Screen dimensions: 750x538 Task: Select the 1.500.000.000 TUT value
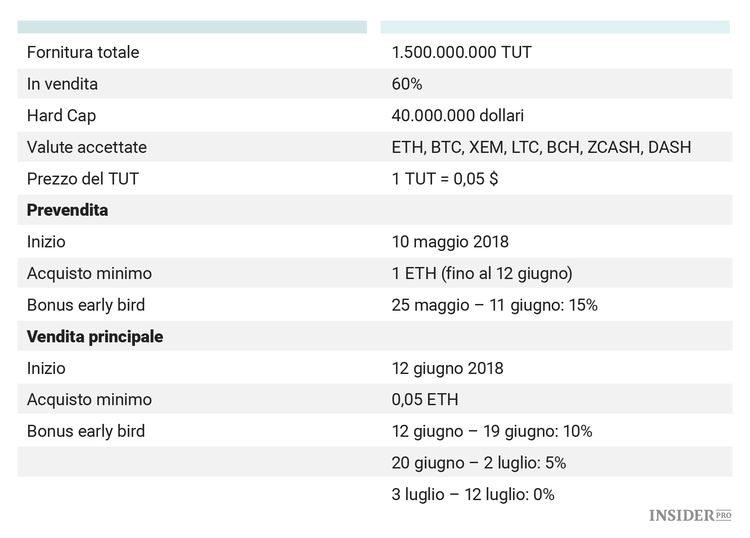[461, 52]
